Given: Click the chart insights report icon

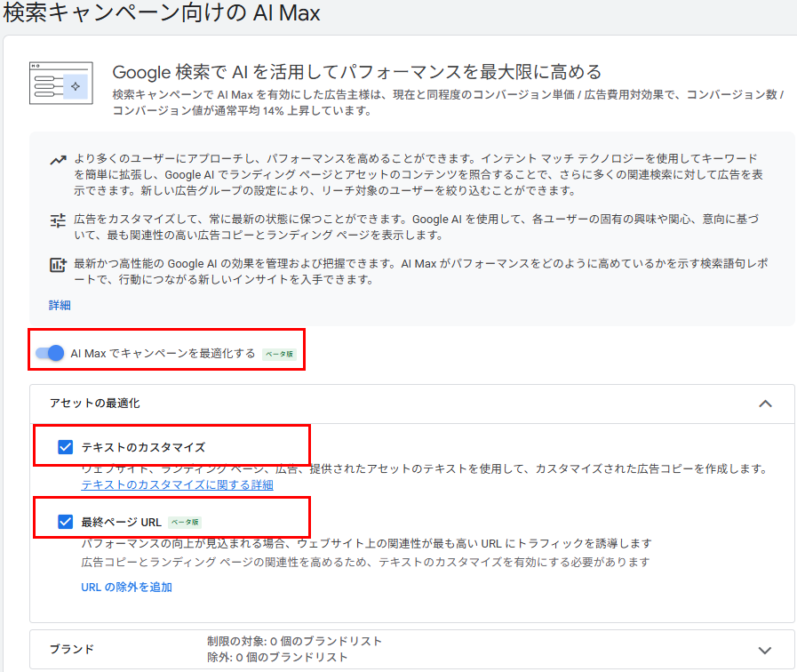Looking at the screenshot, I should (58, 265).
